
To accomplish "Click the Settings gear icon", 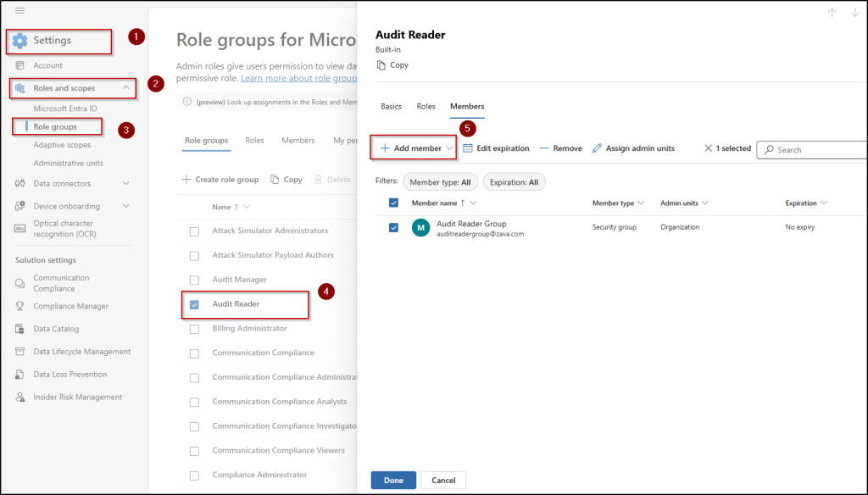I will click(20, 41).
